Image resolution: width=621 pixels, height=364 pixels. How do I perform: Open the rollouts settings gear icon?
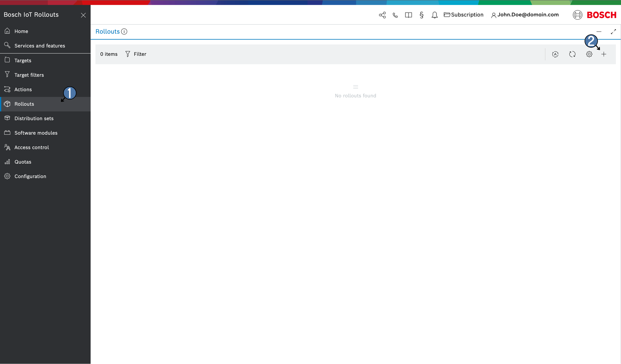pyautogui.click(x=589, y=54)
